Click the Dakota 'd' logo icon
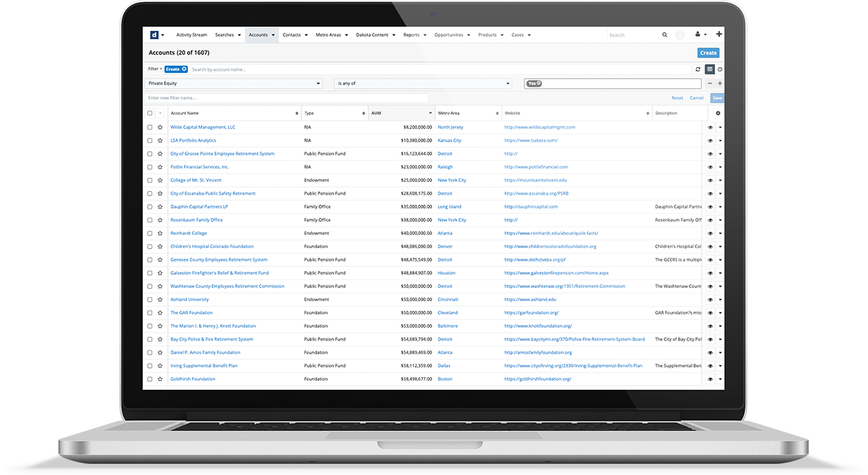Viewport: 868px width, 475px height. tap(154, 35)
